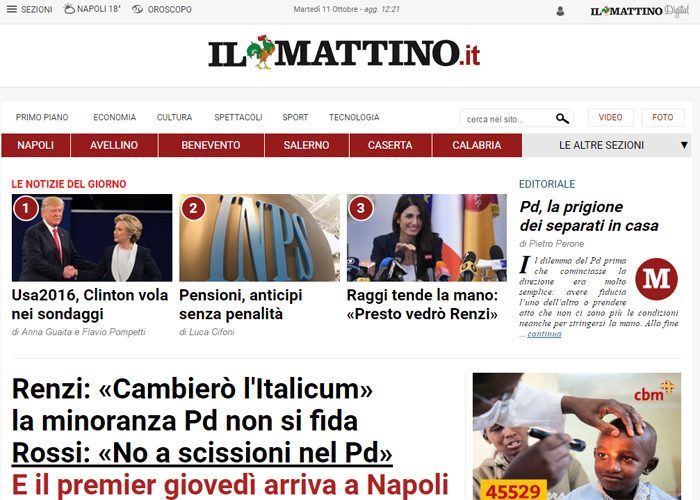This screenshot has height=500, width=700.
Task: Open the Calabria section tab
Action: click(x=477, y=145)
